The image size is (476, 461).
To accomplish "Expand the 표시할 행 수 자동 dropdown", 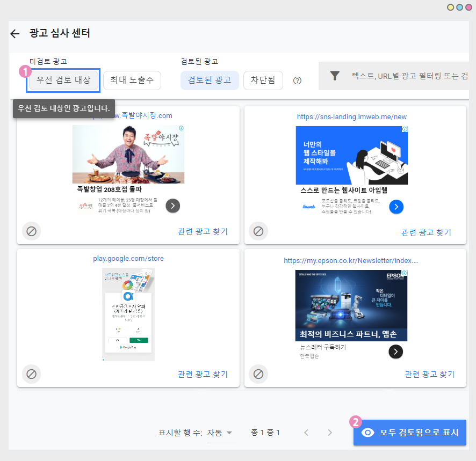I will tap(221, 433).
